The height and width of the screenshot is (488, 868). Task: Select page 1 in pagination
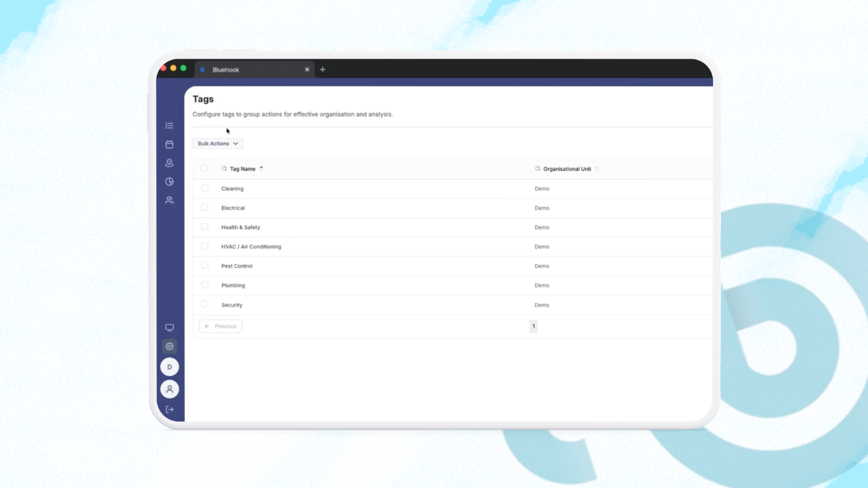[x=534, y=327]
